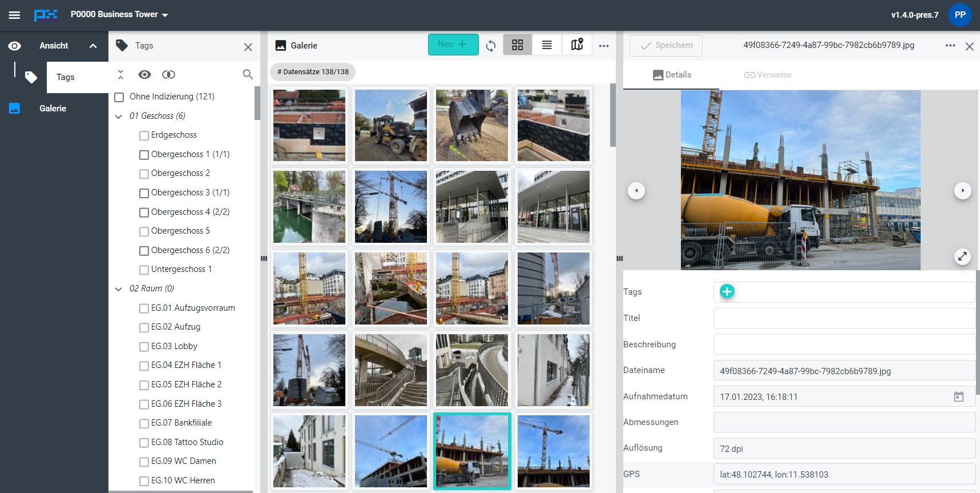
Task: Collapse the 01 Geschoss tag group
Action: (119, 117)
